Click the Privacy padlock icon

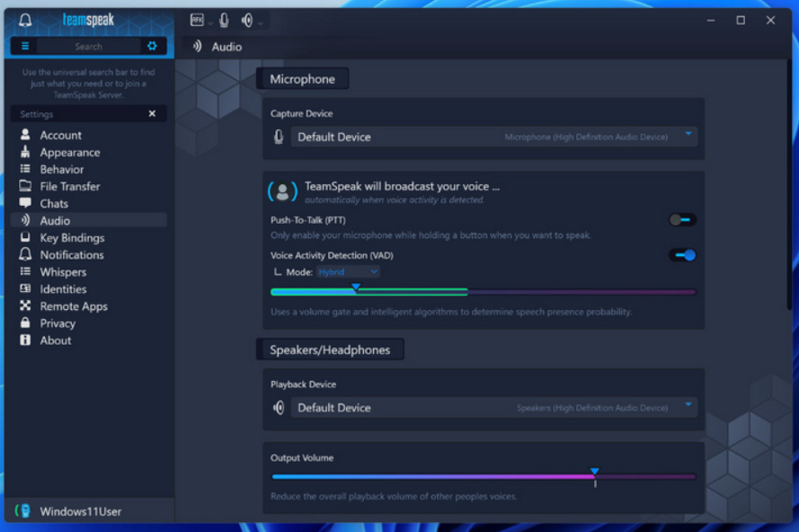pyautogui.click(x=25, y=322)
